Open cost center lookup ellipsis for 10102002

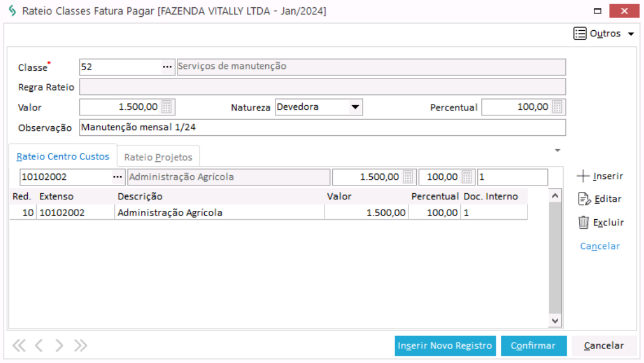(x=117, y=177)
